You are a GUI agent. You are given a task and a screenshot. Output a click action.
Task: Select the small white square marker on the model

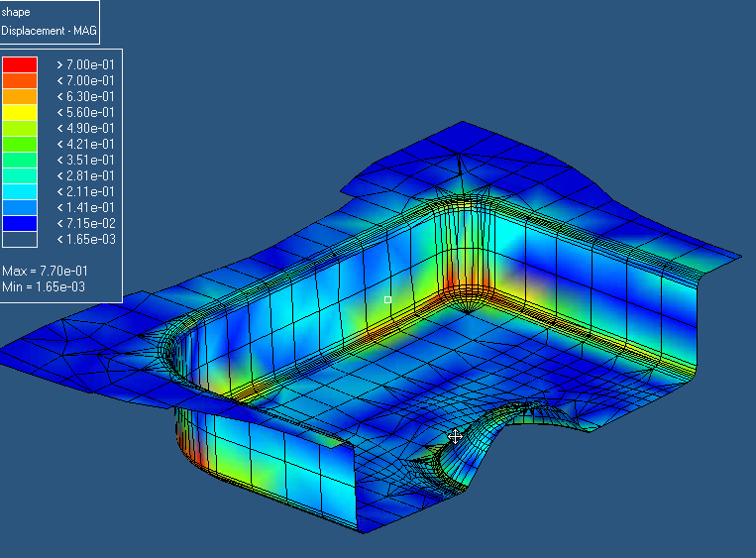(387, 299)
